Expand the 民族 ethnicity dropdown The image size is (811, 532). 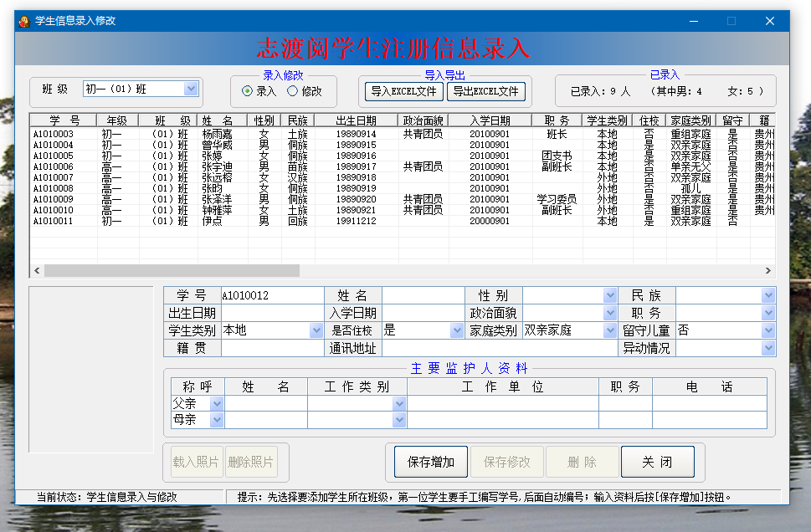767,295
